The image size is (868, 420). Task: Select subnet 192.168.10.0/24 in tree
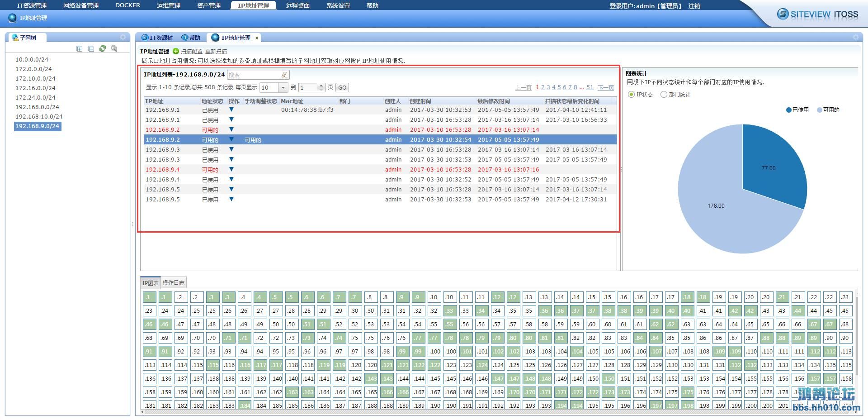coord(39,116)
